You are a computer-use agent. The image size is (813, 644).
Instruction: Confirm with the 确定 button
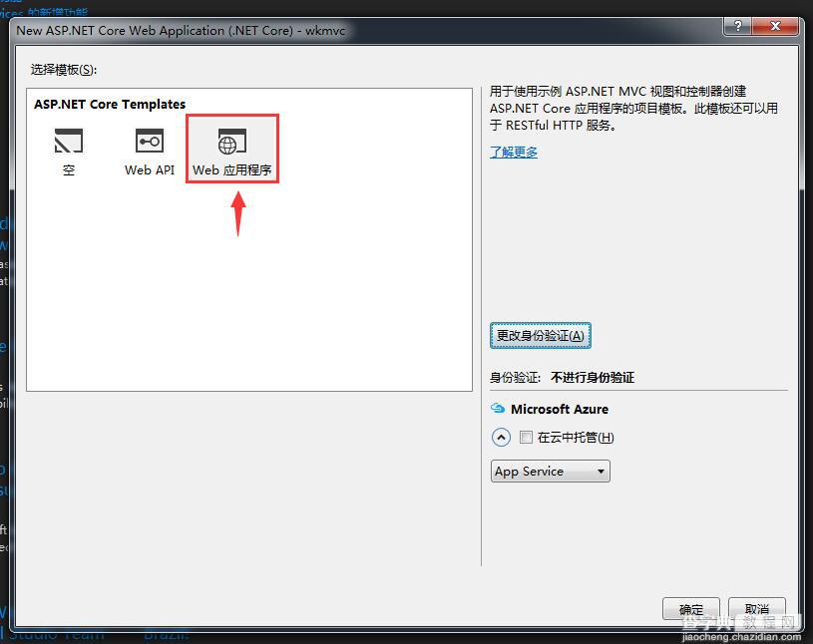click(690, 609)
